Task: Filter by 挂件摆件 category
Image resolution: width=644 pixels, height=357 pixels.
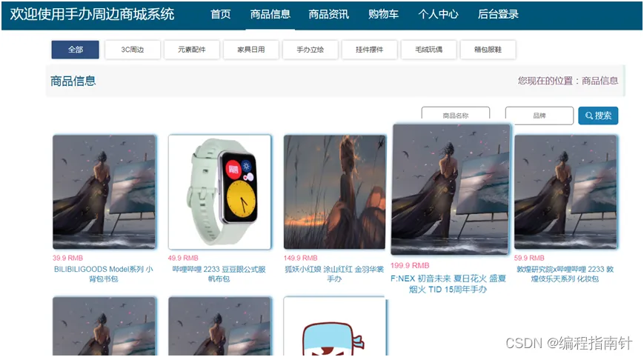Action: 369,50
